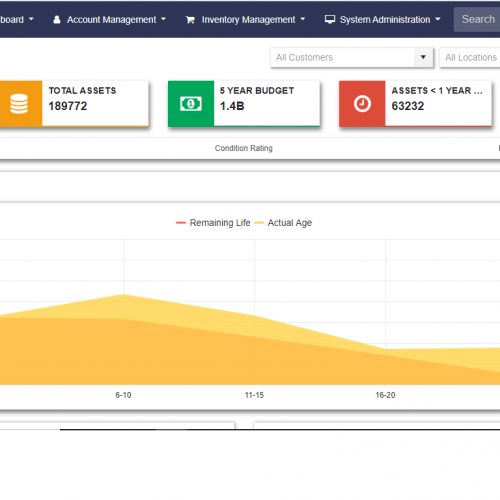Click the green money bill icon
500x500 pixels.
pyautogui.click(x=191, y=104)
